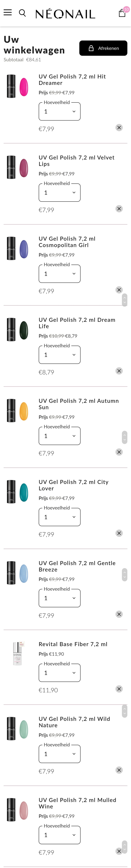This screenshot has height=868, width=131.
Task: Open quantity dropdown for Mulled Wine
Action: [x=59, y=835]
